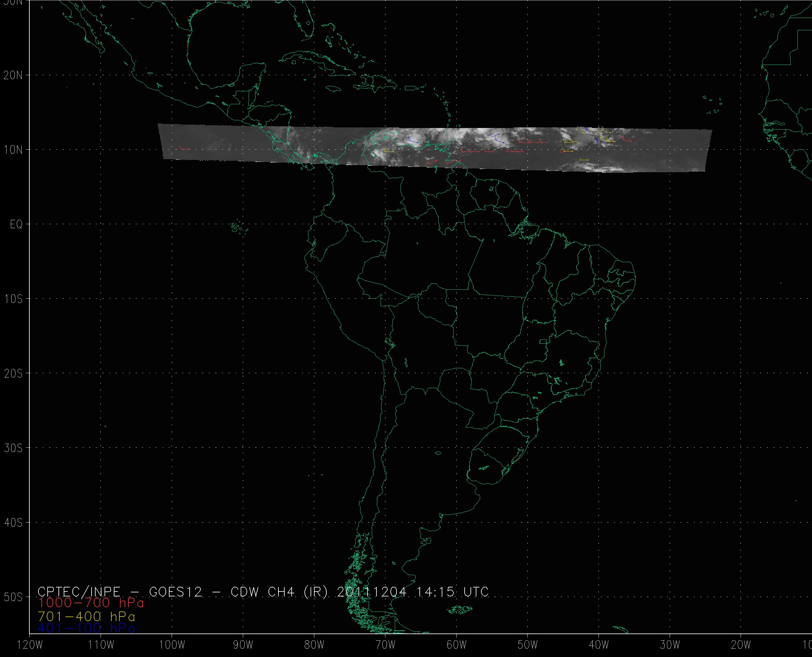Click the 30W longitude axis label

(670, 645)
